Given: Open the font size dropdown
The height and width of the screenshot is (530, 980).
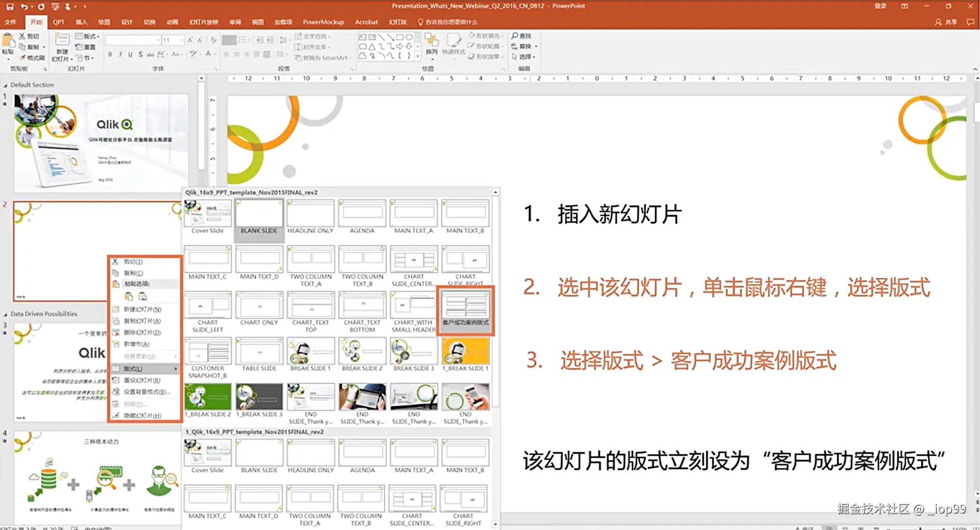Looking at the screenshot, I should click(181, 40).
